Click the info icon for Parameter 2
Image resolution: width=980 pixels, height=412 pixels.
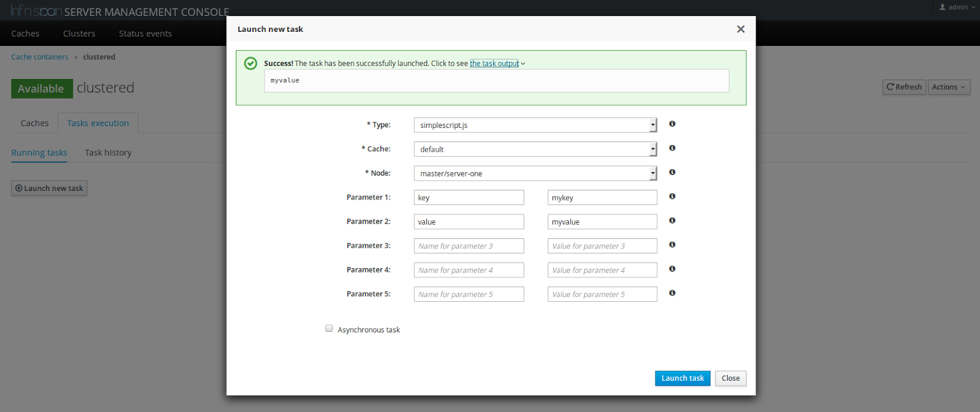click(672, 220)
